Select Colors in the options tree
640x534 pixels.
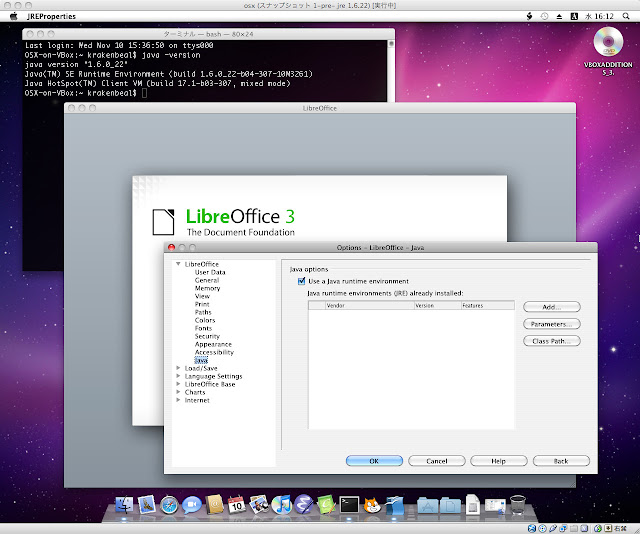tap(205, 320)
